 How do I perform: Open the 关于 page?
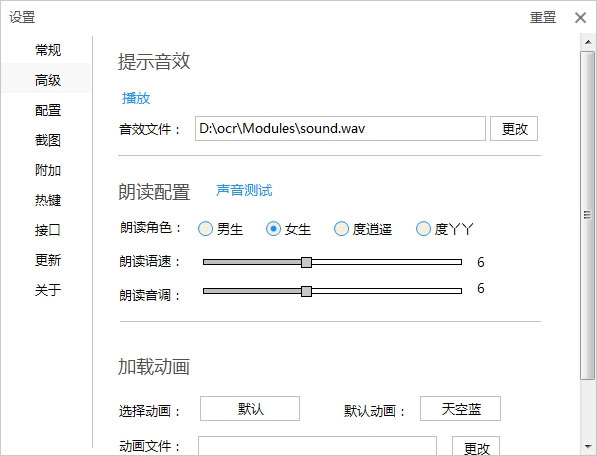pos(48,290)
